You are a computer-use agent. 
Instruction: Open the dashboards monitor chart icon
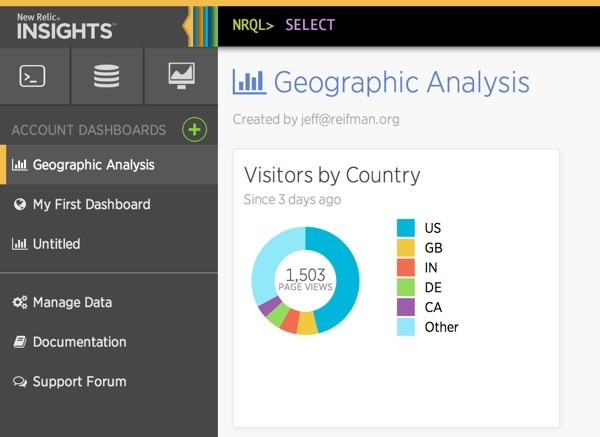pyautogui.click(x=181, y=76)
